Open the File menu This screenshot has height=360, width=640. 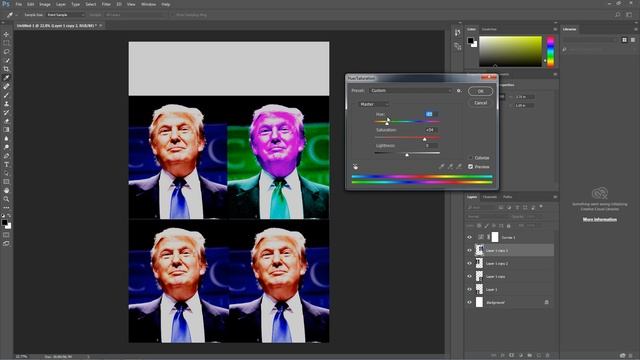(19, 4)
